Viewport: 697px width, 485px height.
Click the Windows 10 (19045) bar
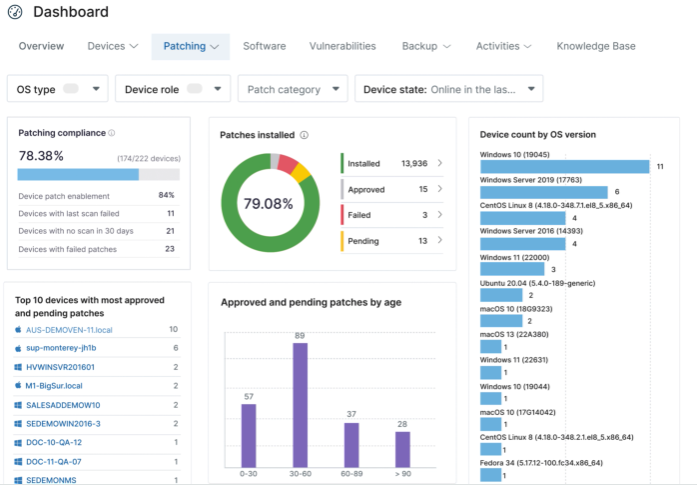tap(565, 167)
